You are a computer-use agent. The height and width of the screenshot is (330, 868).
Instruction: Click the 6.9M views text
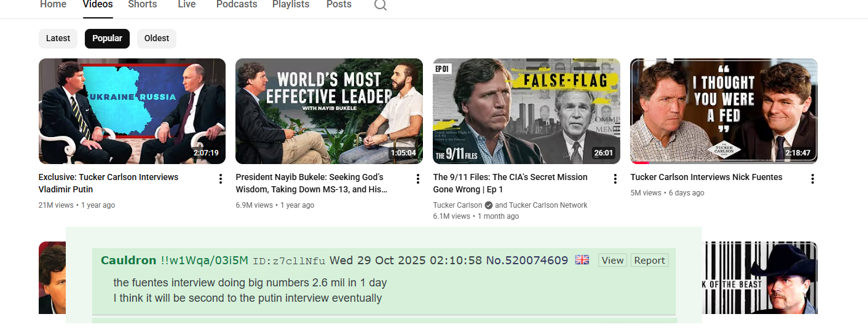click(254, 205)
